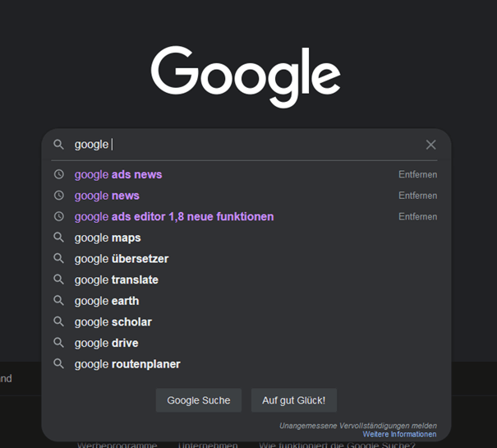The width and height of the screenshot is (497, 448).
Task: Click 'Unangemessene Vervollständigungen melden'
Action: (357, 426)
